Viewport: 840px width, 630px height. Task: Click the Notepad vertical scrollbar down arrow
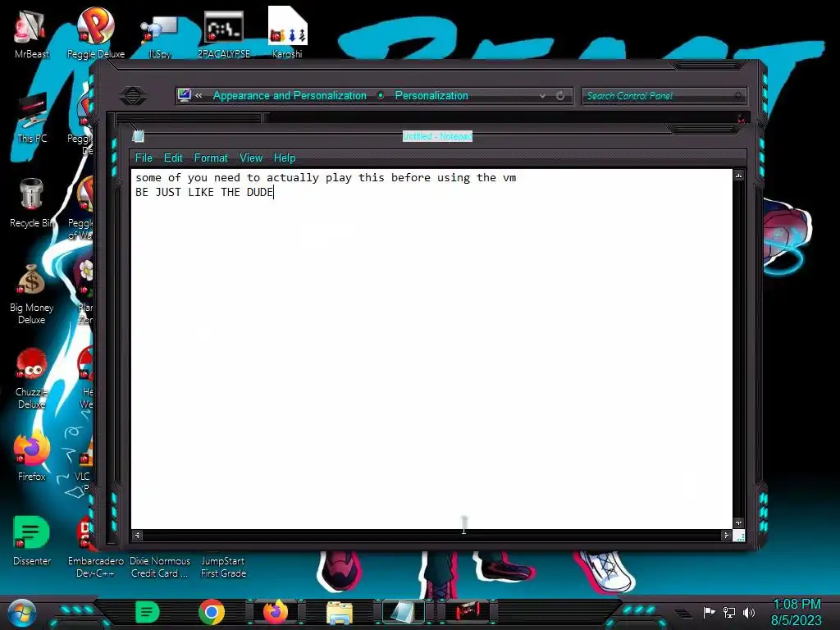(x=739, y=523)
